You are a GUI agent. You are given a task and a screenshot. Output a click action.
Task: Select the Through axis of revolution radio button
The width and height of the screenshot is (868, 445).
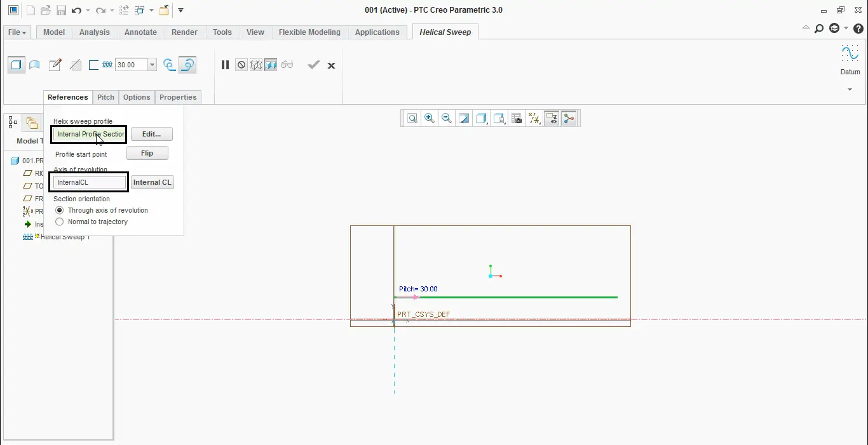[x=59, y=210]
